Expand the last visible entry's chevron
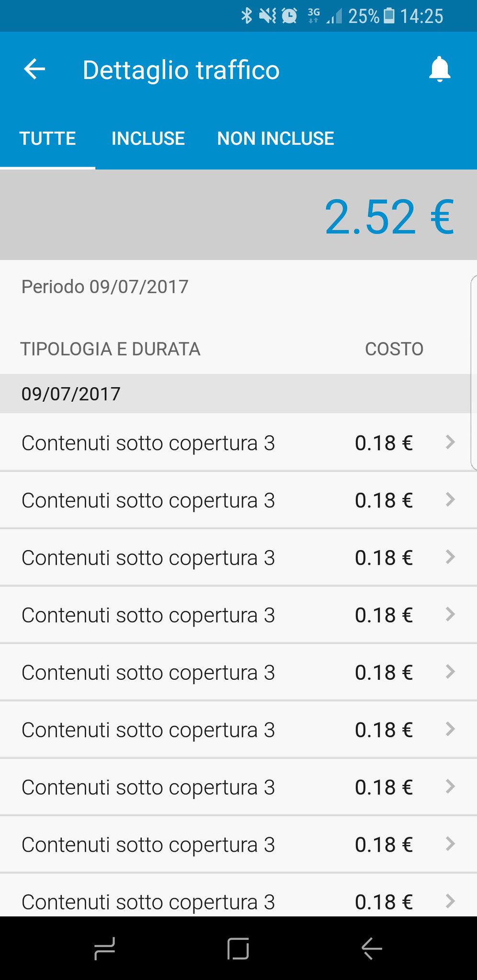 click(x=450, y=901)
